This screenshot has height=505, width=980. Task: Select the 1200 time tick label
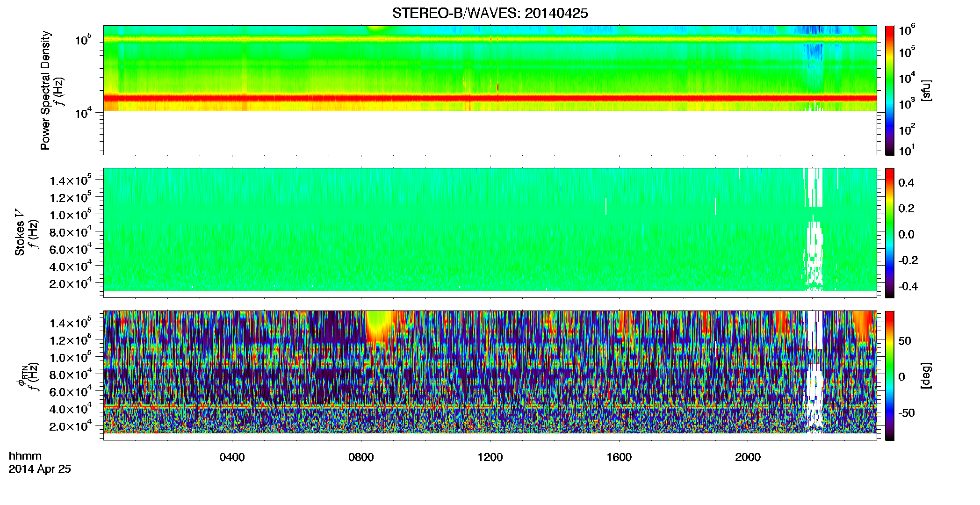coord(490,457)
